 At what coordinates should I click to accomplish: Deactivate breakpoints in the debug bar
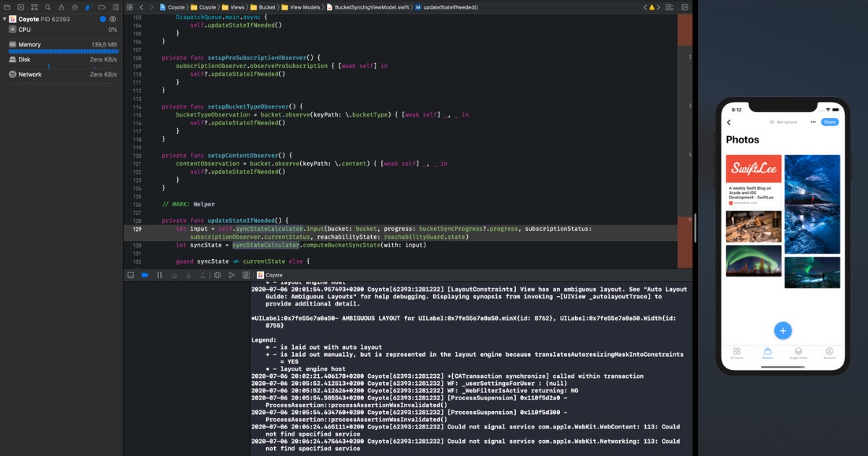pos(145,274)
